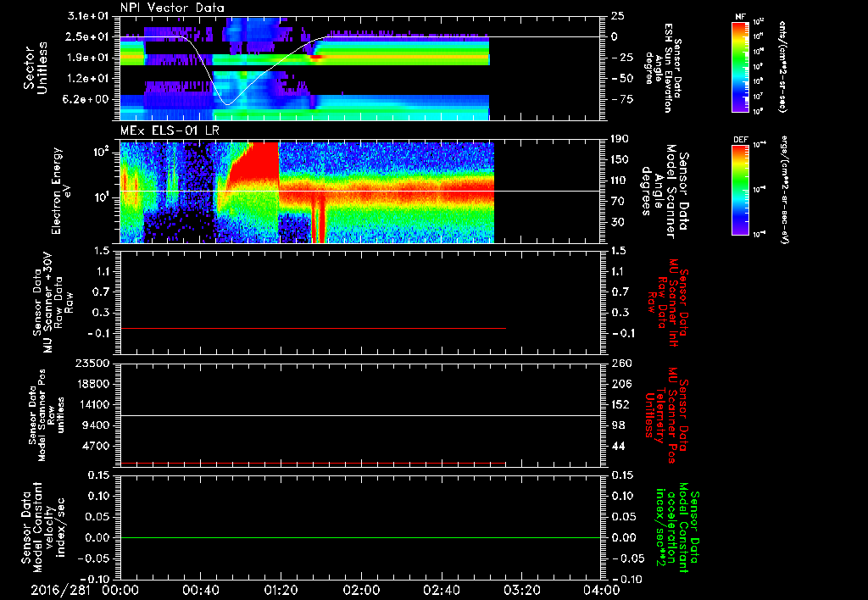This screenshot has height=600, width=868.
Task: Click the green zero line in the velocity panel
Action: click(360, 537)
